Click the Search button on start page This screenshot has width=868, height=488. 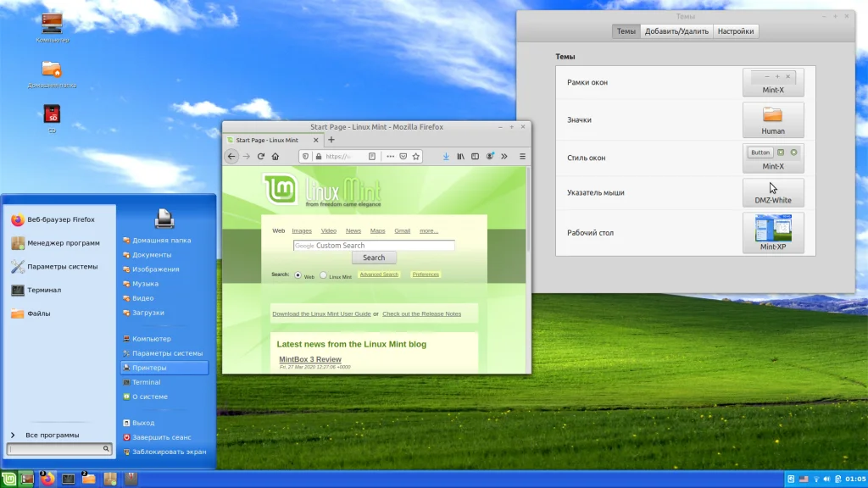(x=374, y=258)
